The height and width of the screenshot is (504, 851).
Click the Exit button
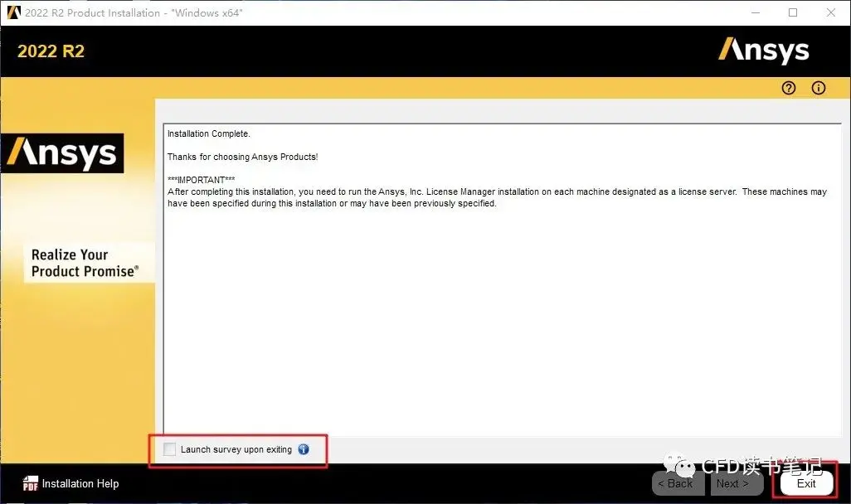(806, 483)
